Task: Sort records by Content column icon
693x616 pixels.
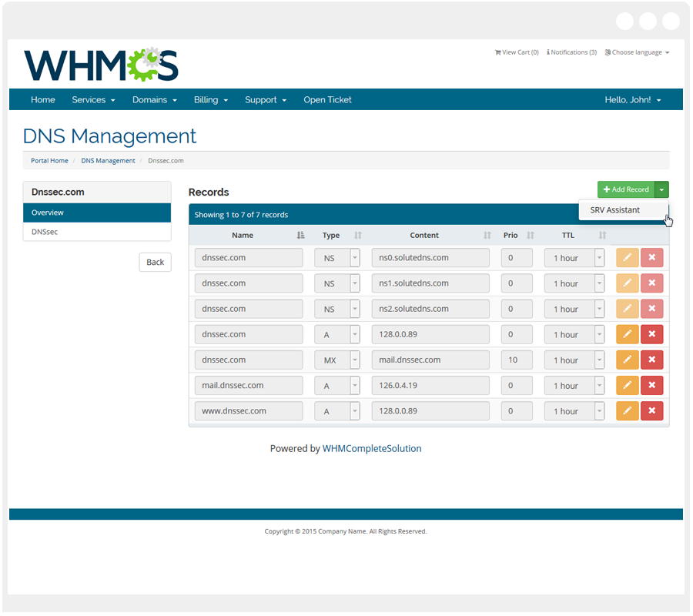Action: [487, 236]
